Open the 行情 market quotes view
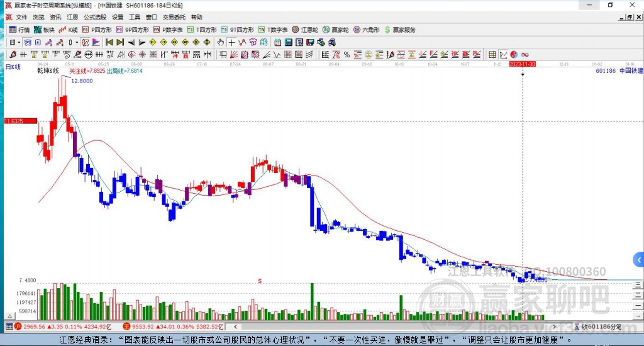This screenshot has height=346, width=644. 19,30
